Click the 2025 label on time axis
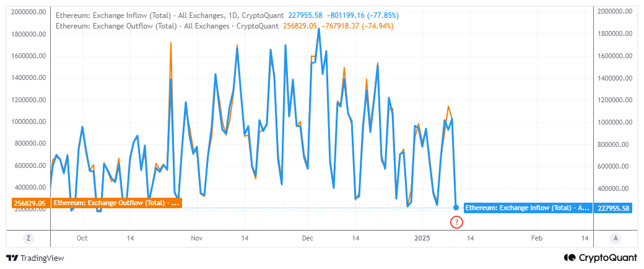Viewport: 644px width, 269px height. (422, 238)
